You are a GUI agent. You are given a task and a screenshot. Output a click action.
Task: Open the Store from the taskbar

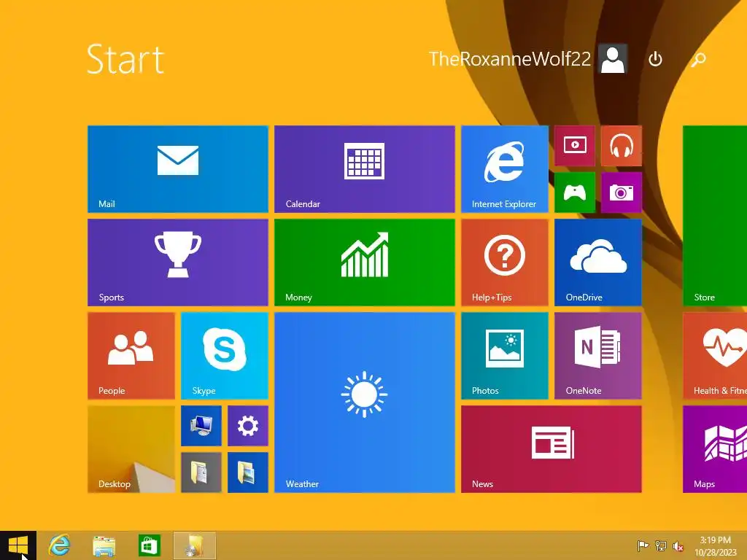coord(149,545)
